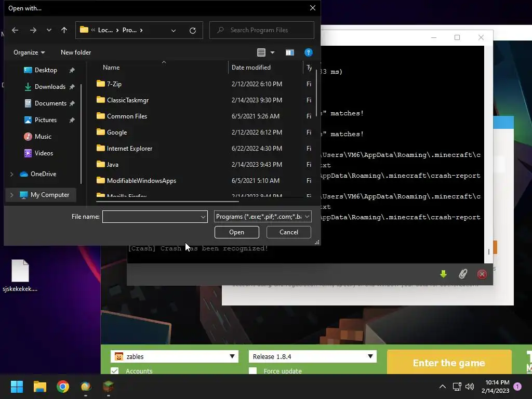Open Google Chrome from taskbar

pyautogui.click(x=63, y=387)
